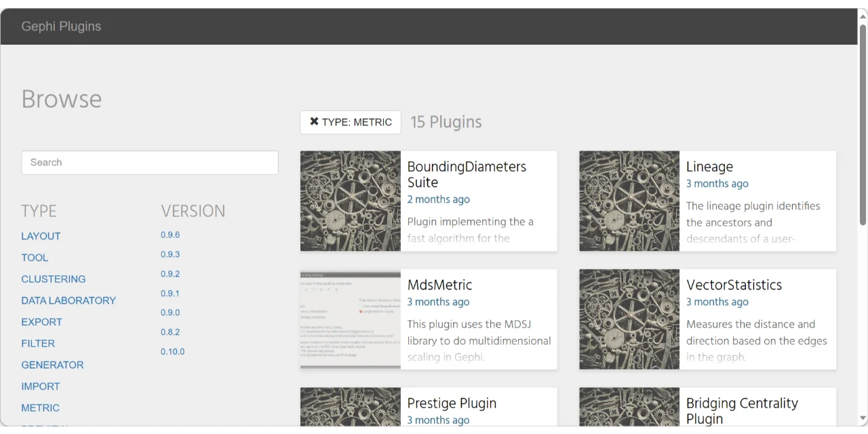This screenshot has width=868, height=434.
Task: Open the VectorStatistics plugin title
Action: 734,285
